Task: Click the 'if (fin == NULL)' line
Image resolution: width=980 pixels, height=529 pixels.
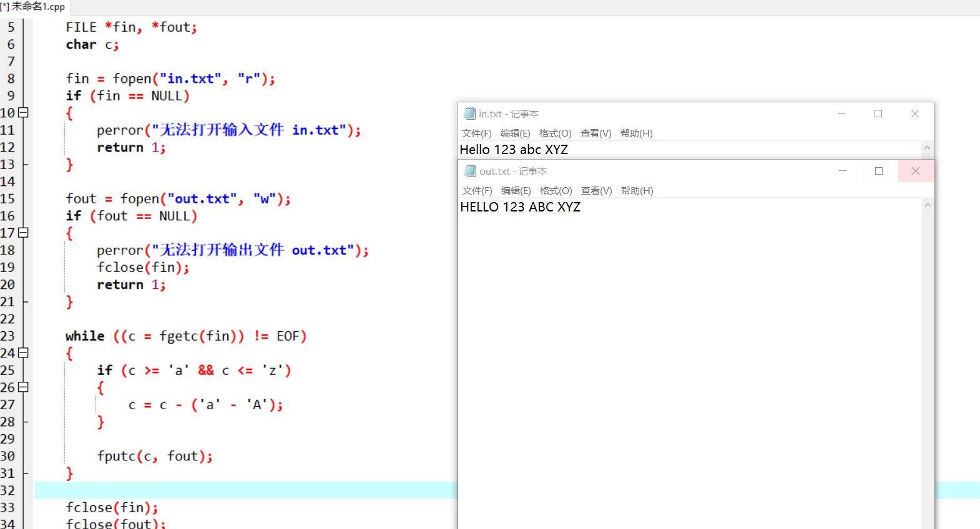Action: 127,96
